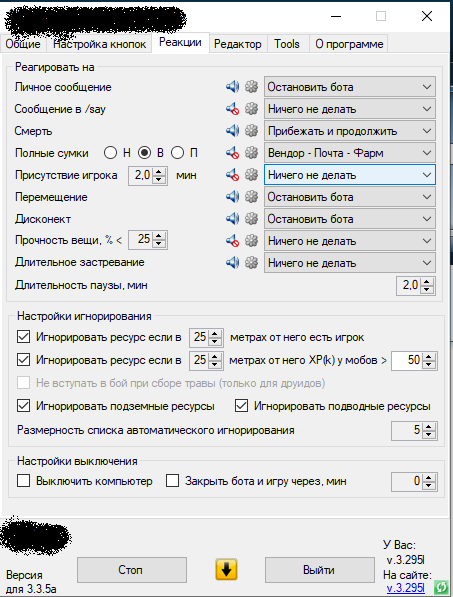Expand Личное сообщение action dropdown
The image size is (453, 597).
coord(350,87)
